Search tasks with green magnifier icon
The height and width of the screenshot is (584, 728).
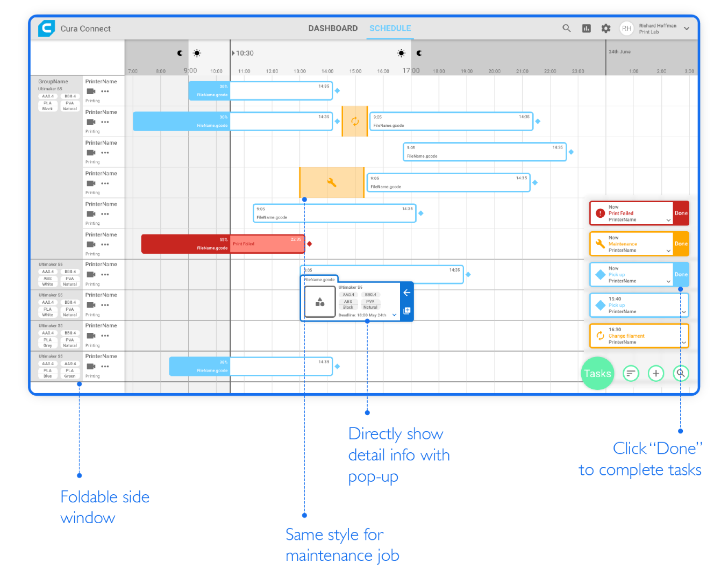click(681, 373)
